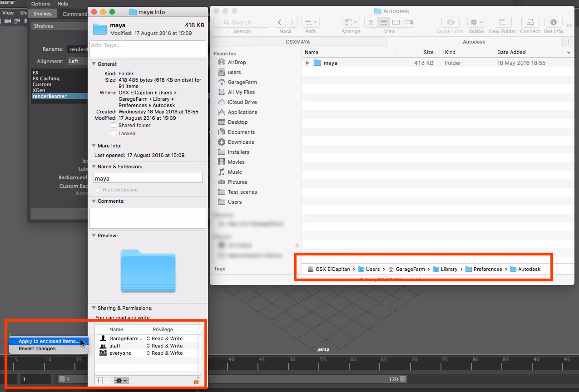The height and width of the screenshot is (392, 579).
Task: Collapse the Name & Extension section
Action: [x=94, y=167]
